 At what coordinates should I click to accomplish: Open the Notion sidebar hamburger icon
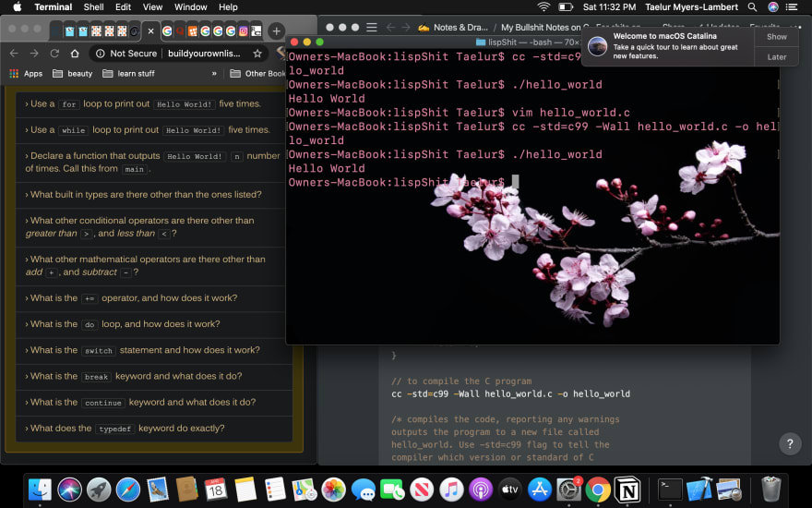pos(371,28)
